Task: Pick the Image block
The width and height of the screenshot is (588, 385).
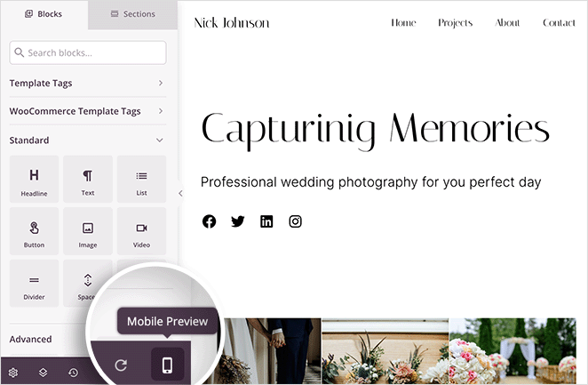Action: click(88, 232)
